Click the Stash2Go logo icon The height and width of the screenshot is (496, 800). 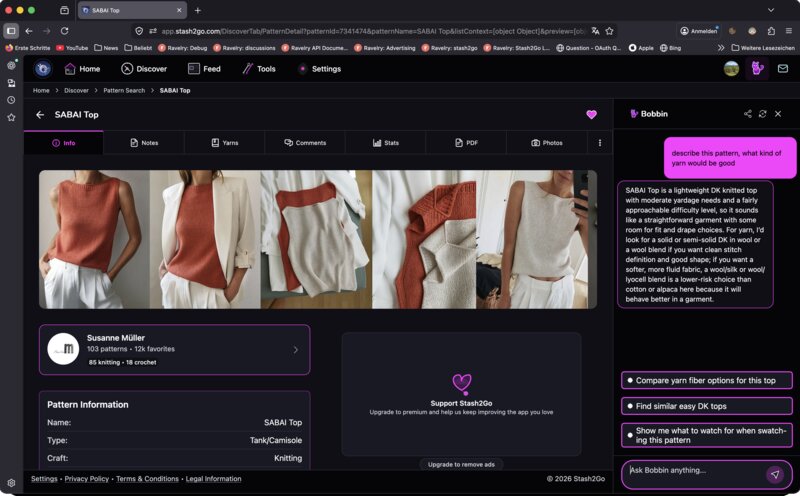click(43, 69)
